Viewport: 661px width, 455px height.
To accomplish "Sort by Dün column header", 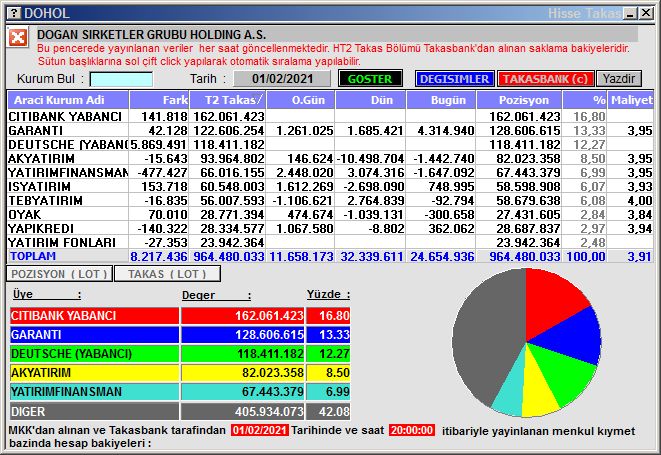I will click(371, 100).
